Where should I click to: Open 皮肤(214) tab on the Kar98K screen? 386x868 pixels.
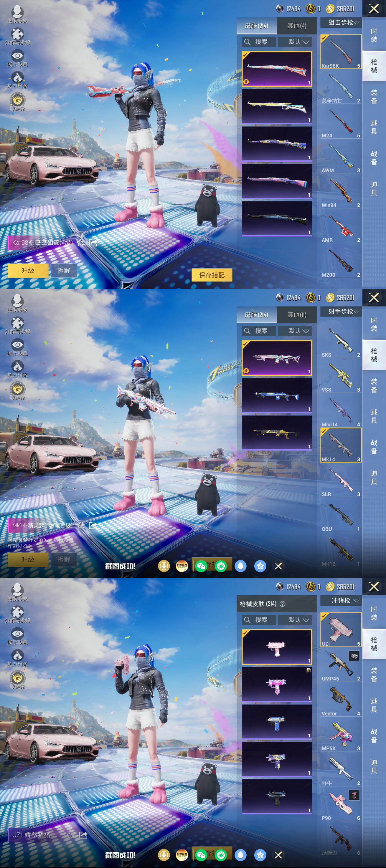coord(257,26)
